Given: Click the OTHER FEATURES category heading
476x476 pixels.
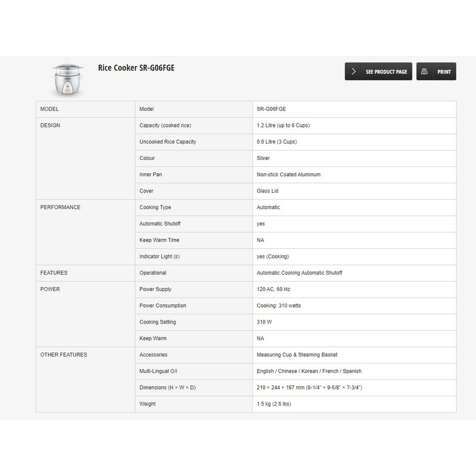Looking at the screenshot, I should [x=64, y=355].
